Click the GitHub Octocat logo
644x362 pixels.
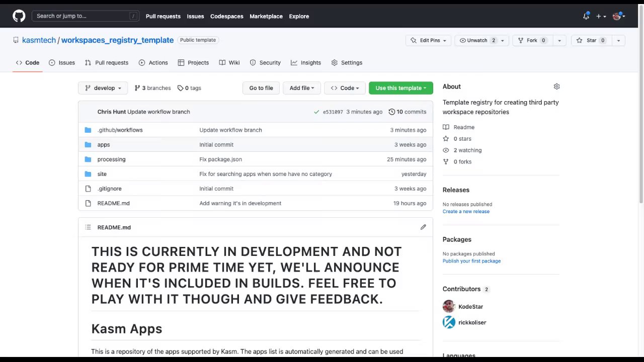click(x=19, y=16)
